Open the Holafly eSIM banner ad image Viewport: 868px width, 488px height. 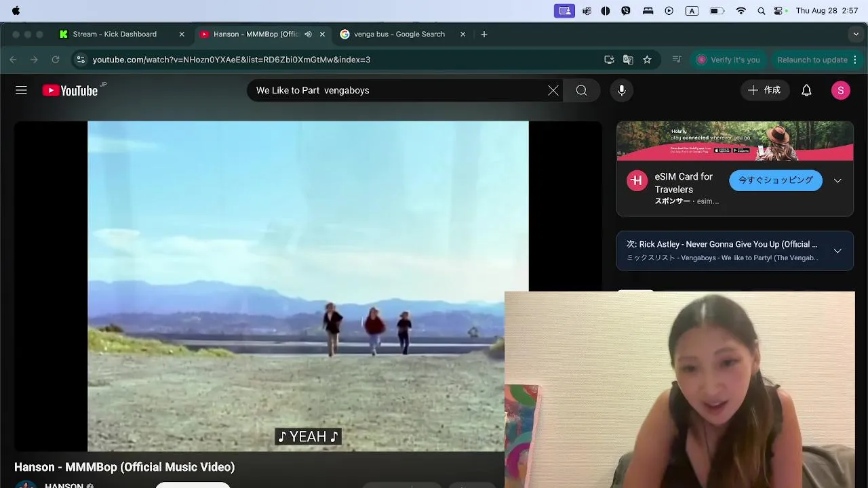(x=735, y=141)
